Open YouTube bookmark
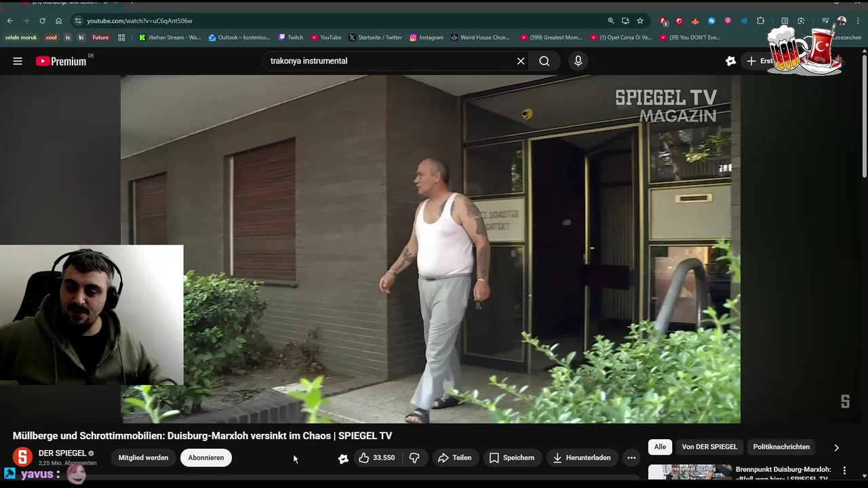 point(325,38)
